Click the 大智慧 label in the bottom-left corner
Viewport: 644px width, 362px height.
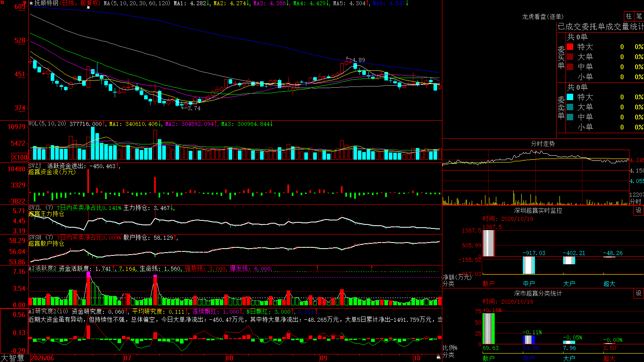pyautogui.click(x=12, y=358)
